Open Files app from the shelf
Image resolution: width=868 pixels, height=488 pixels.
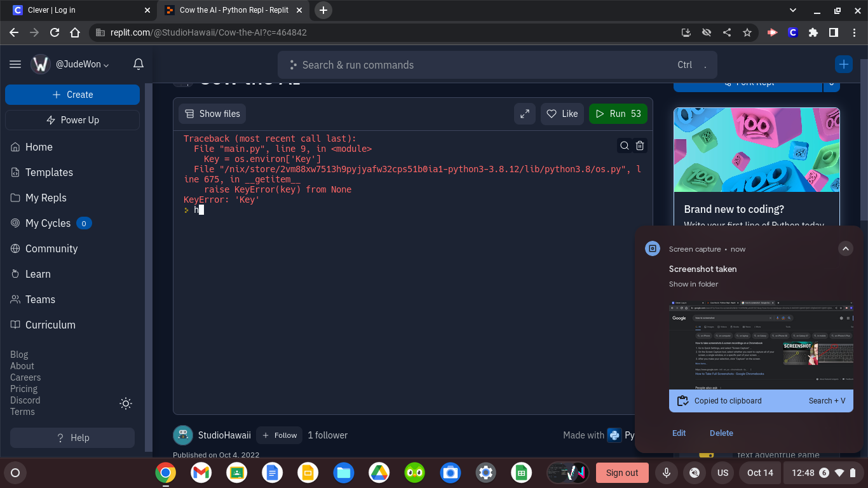point(344,473)
